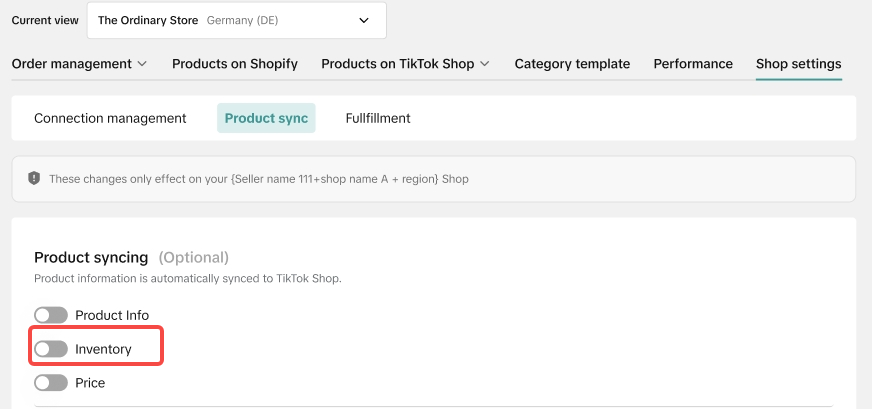
Task: Expand the Products on TikTok Shop chevron
Action: point(485,64)
